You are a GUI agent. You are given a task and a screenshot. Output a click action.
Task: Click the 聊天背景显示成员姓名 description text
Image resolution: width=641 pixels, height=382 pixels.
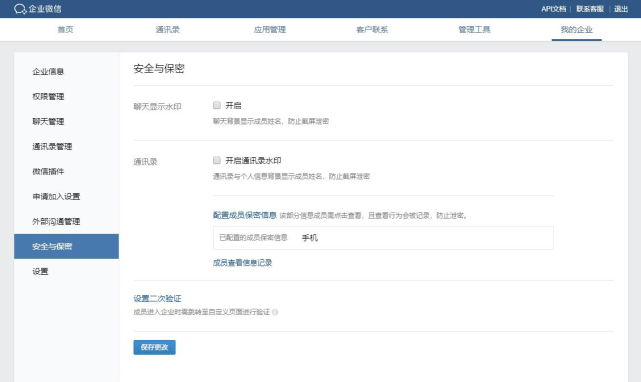(271, 121)
